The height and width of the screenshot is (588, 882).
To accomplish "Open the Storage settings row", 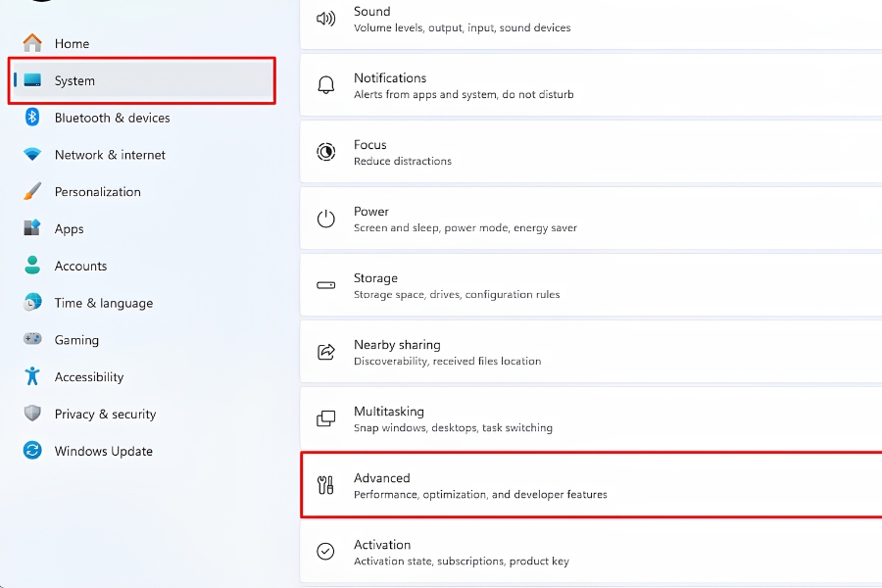I will point(591,285).
